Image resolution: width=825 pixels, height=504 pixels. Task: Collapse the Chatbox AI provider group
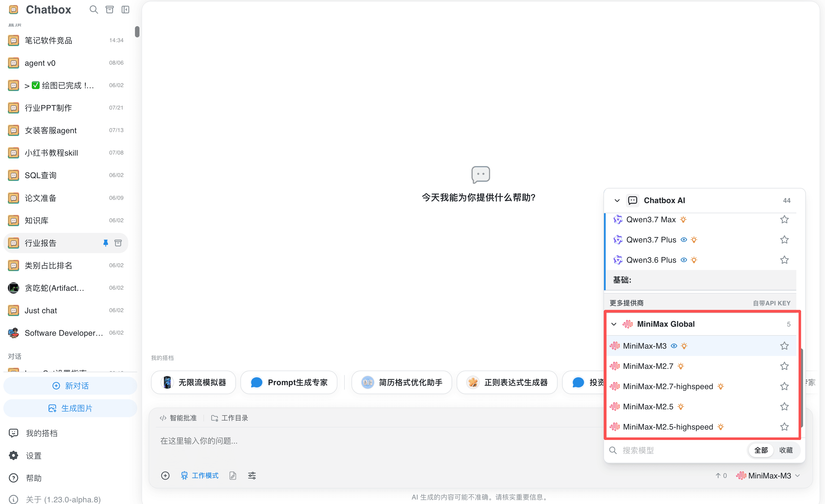coord(617,200)
